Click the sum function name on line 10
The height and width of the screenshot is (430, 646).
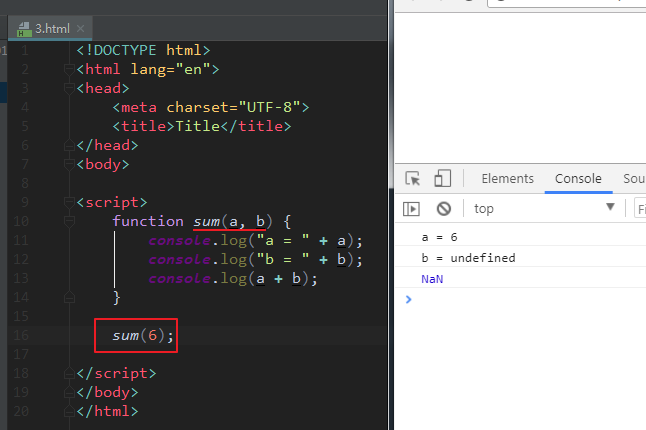click(207, 222)
